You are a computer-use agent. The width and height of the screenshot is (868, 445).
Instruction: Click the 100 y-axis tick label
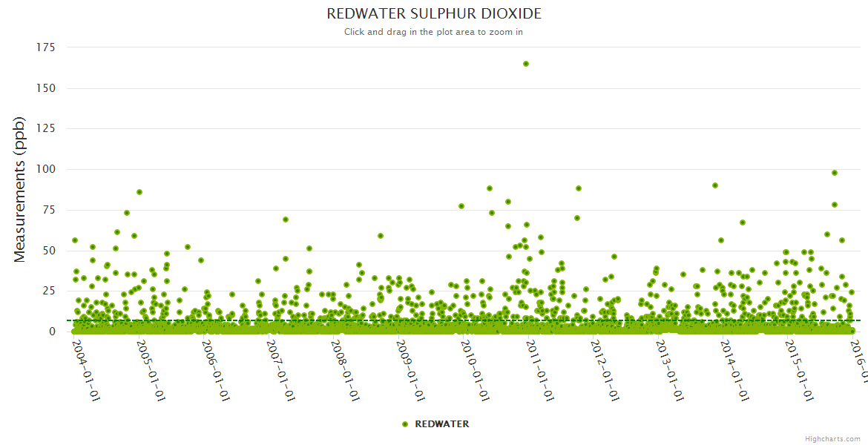click(45, 169)
